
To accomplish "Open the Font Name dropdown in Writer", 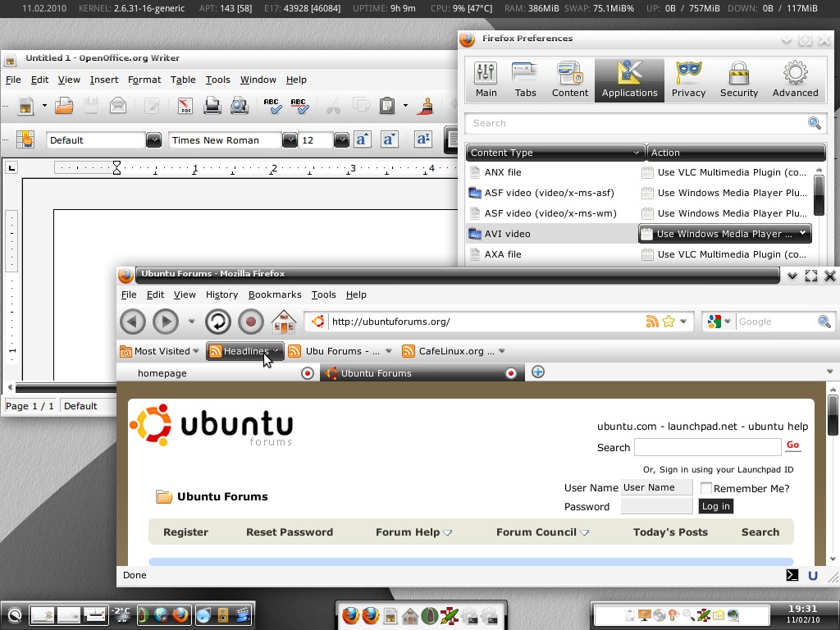I will click(290, 140).
